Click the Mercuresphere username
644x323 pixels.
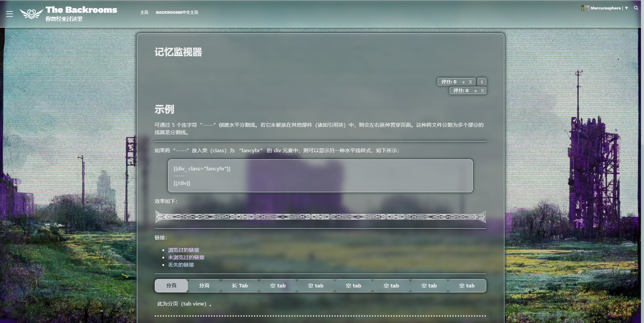pyautogui.click(x=605, y=8)
